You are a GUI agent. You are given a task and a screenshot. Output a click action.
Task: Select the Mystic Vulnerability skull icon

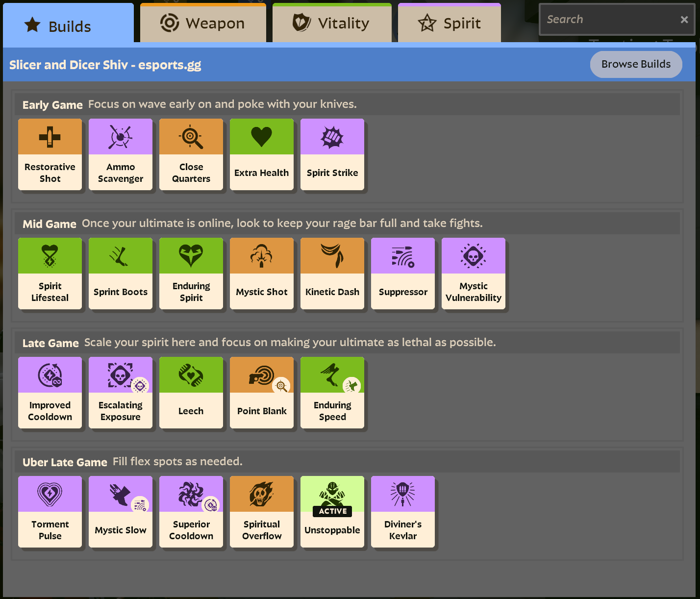(x=473, y=256)
